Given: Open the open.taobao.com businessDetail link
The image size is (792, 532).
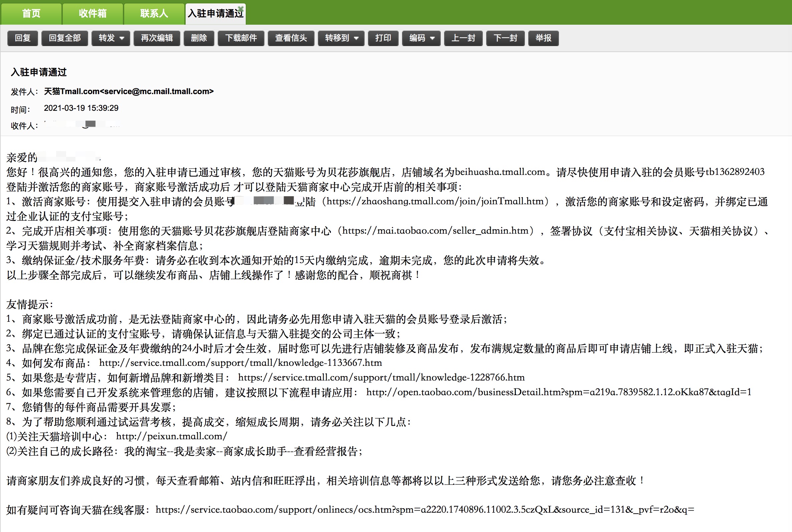Looking at the screenshot, I should tap(559, 392).
